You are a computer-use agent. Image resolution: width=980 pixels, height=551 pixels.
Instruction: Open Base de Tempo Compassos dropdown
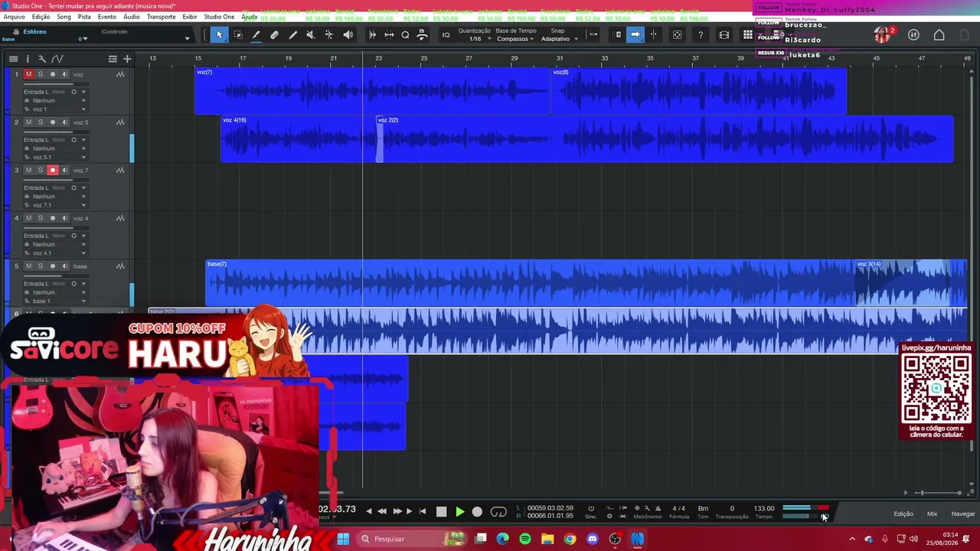point(516,38)
